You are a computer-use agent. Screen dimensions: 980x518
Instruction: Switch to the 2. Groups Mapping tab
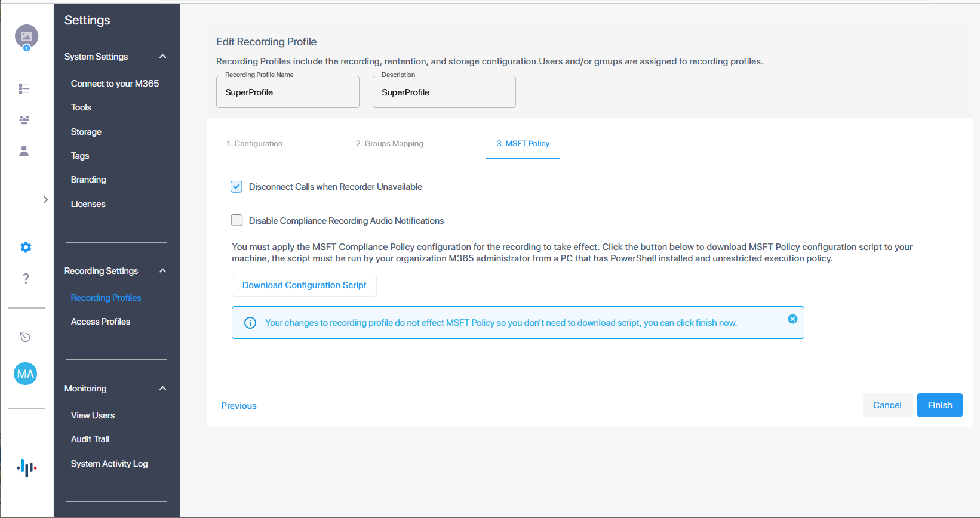[x=389, y=144]
